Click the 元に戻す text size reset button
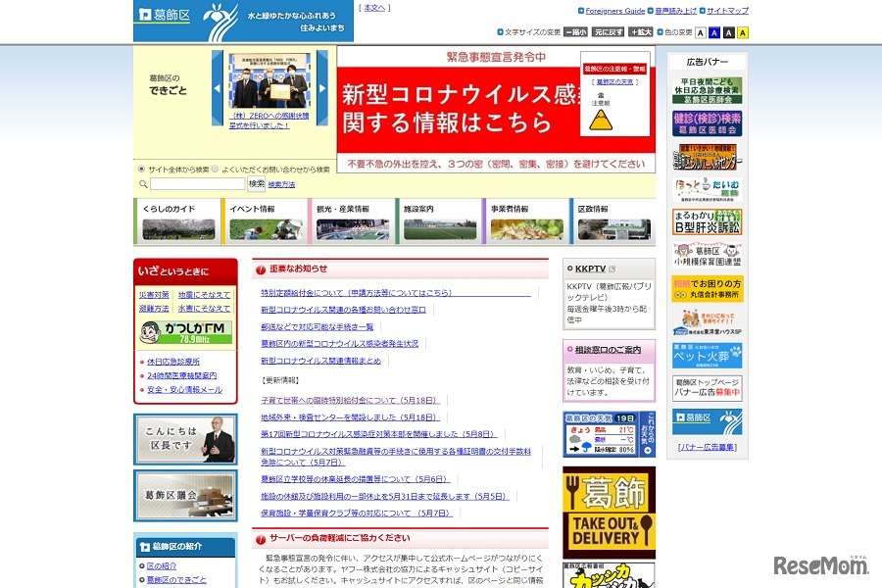The width and height of the screenshot is (882, 588). (608, 32)
